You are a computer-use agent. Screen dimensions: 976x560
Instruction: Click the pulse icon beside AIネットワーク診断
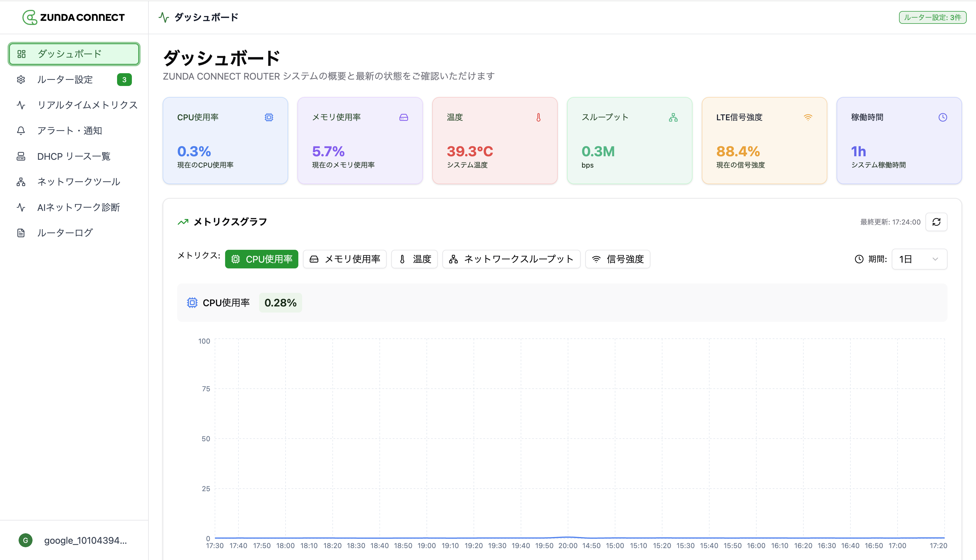pos(21,207)
